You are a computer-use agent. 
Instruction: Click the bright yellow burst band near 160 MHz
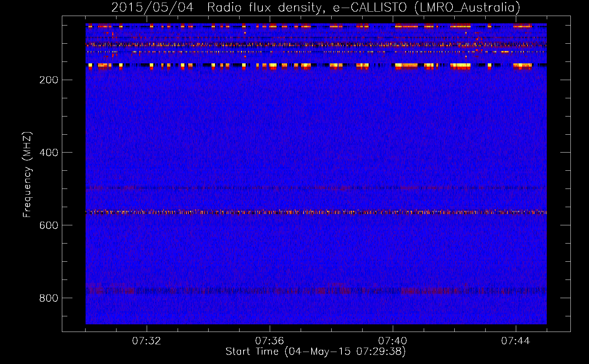316,66
